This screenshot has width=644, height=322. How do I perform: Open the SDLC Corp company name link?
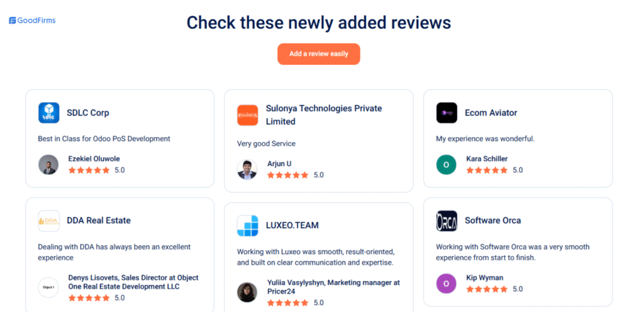point(88,113)
